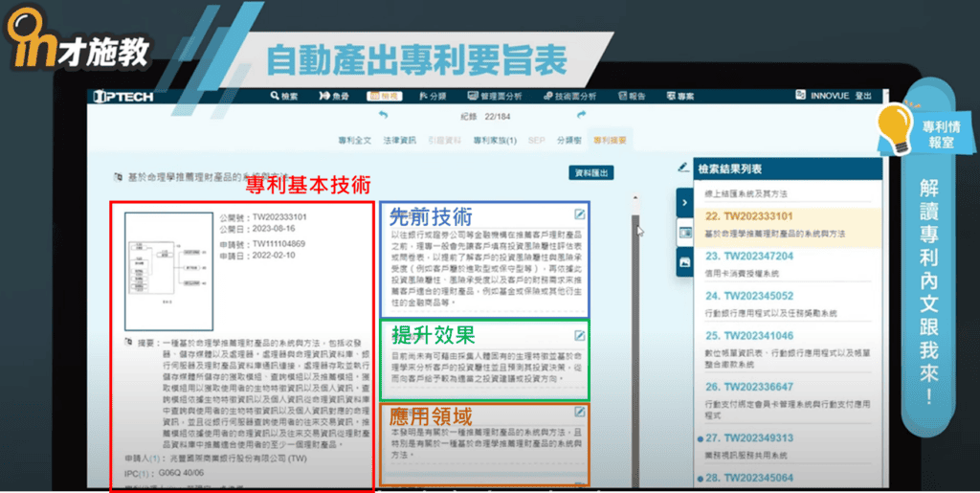Click the 資料匯出 export button
Viewport: 980px width, 493px height.
(x=590, y=172)
